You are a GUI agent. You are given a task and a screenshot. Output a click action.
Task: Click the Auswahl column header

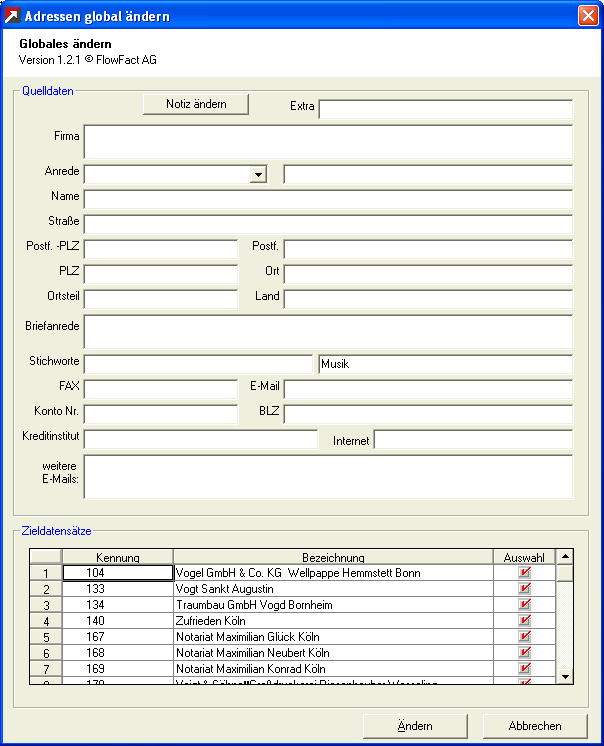coord(524,557)
